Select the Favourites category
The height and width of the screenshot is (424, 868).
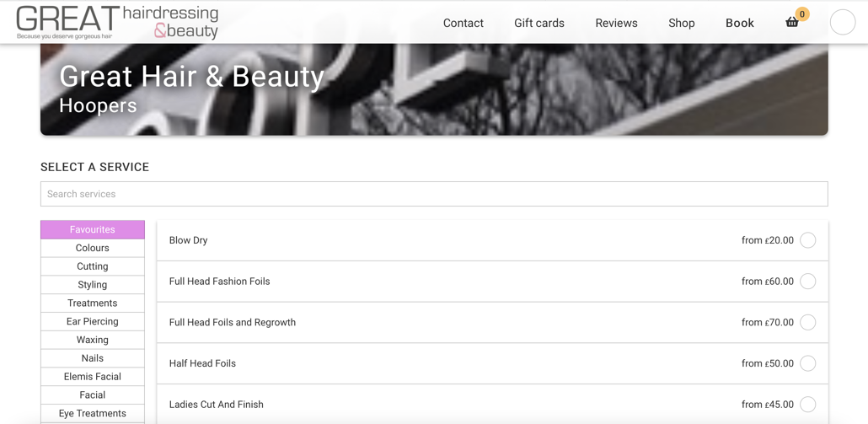click(93, 229)
